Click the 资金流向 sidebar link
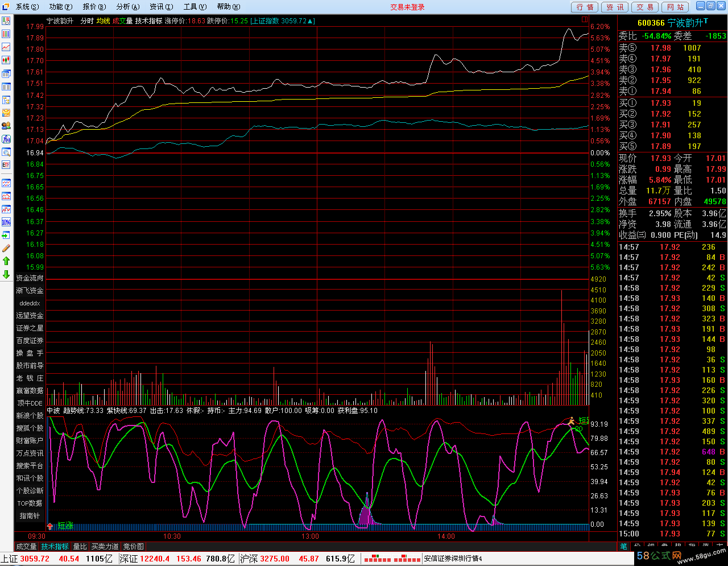 pos(30,278)
